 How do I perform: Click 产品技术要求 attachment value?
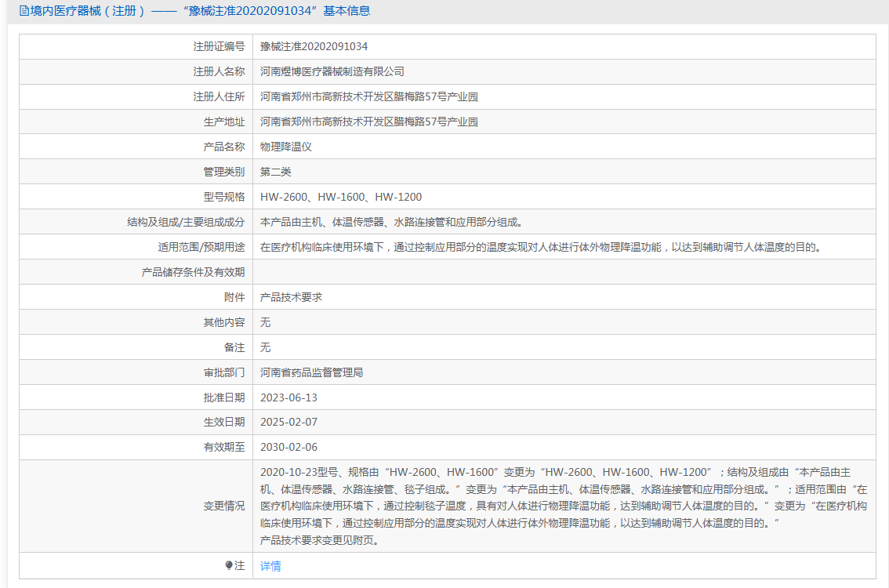pyautogui.click(x=291, y=297)
